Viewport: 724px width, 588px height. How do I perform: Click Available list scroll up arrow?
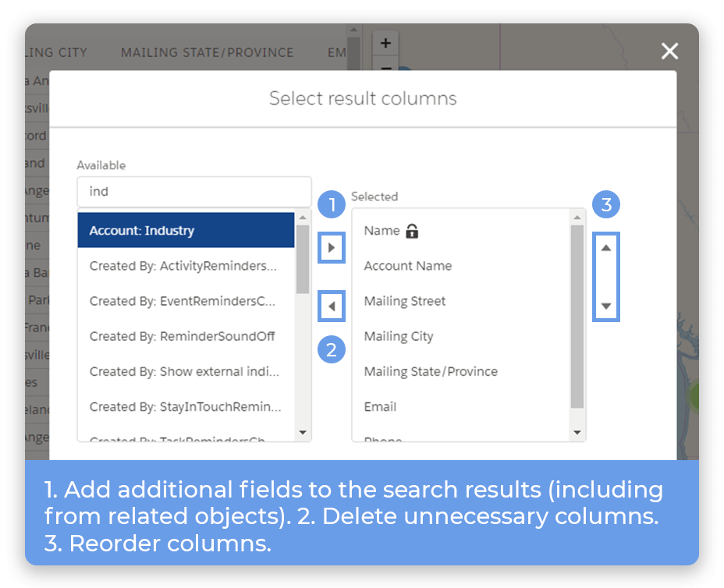pos(303,218)
